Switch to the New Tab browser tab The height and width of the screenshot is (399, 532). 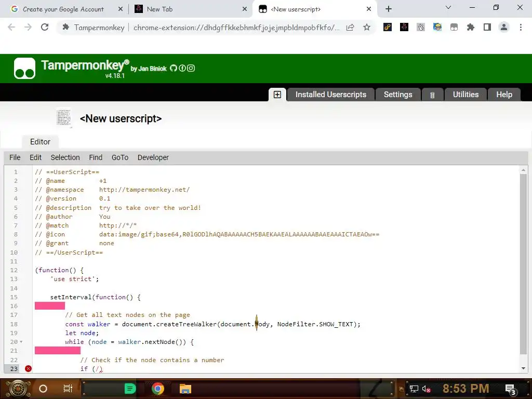click(x=190, y=9)
